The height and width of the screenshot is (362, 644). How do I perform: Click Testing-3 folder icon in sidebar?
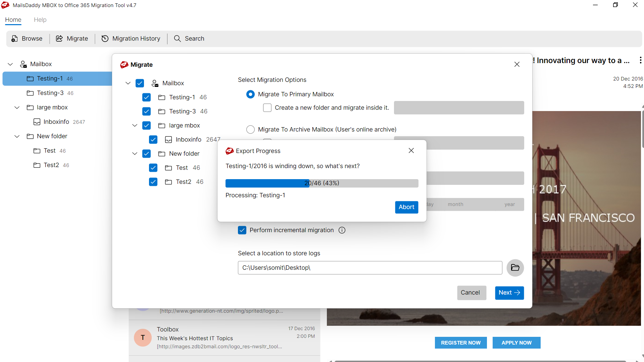(x=30, y=93)
